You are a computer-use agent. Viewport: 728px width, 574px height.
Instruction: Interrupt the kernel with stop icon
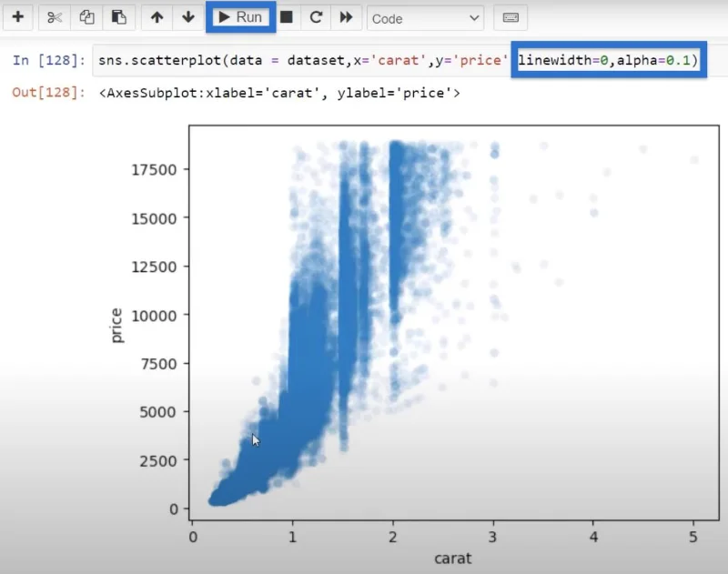(287, 17)
